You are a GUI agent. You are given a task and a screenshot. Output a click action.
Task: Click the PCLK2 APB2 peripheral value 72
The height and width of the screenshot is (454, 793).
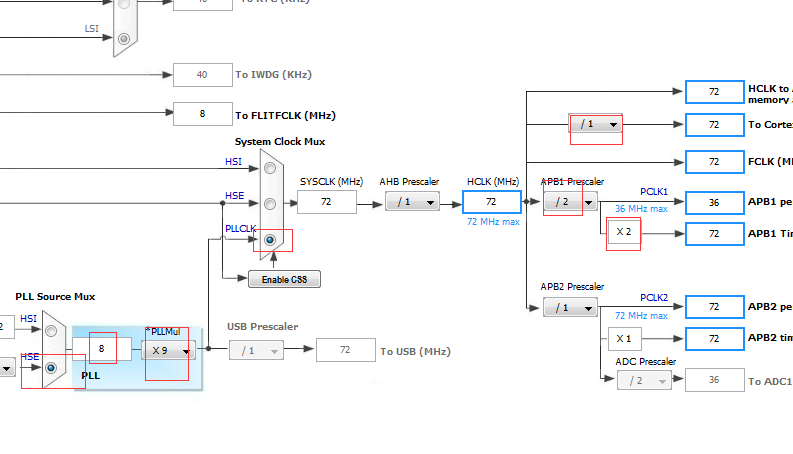coord(715,307)
